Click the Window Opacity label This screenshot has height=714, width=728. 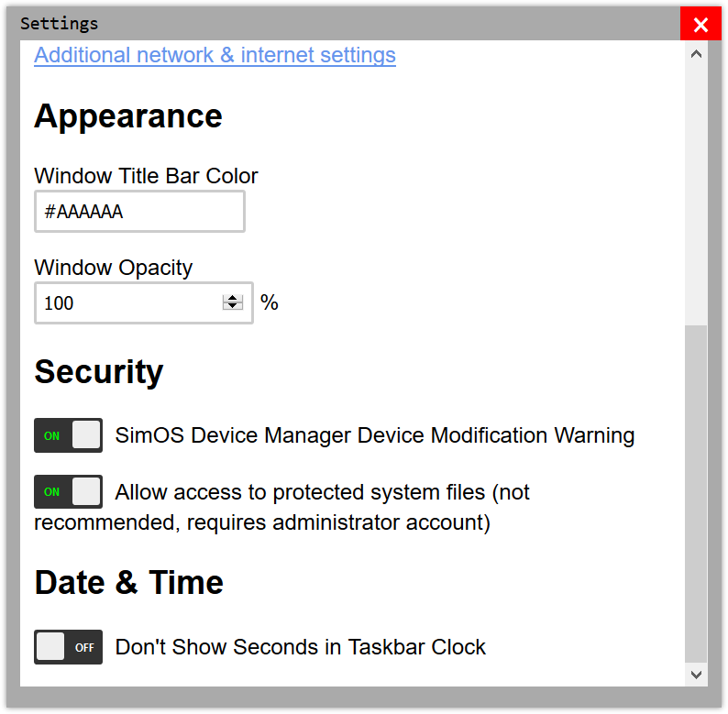point(114,268)
